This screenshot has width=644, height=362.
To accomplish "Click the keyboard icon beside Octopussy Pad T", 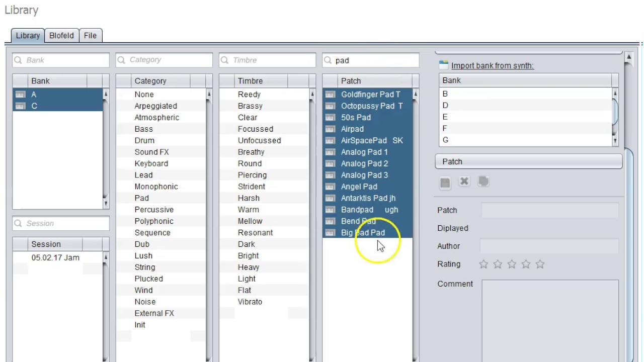I will click(x=330, y=106).
